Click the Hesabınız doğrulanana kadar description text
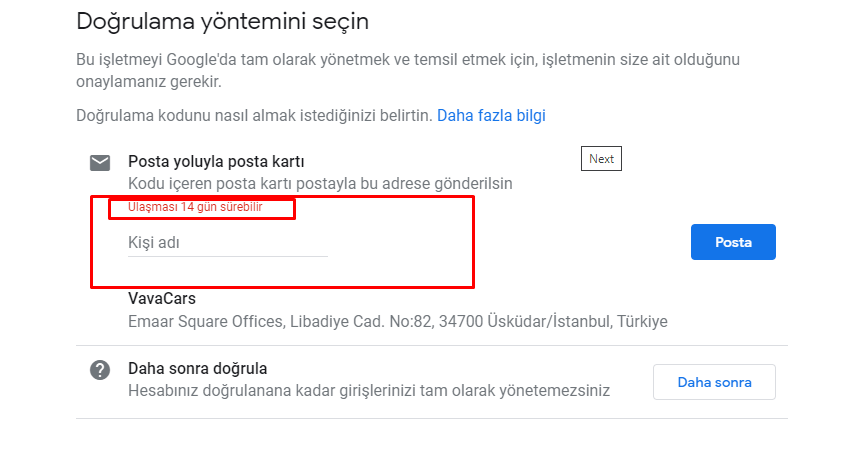Viewport: 855px width, 457px height. click(x=369, y=390)
